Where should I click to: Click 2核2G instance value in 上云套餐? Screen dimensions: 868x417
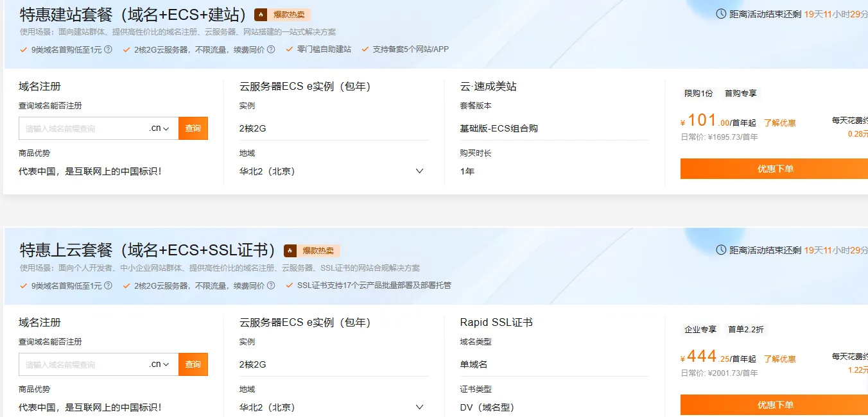click(x=252, y=364)
